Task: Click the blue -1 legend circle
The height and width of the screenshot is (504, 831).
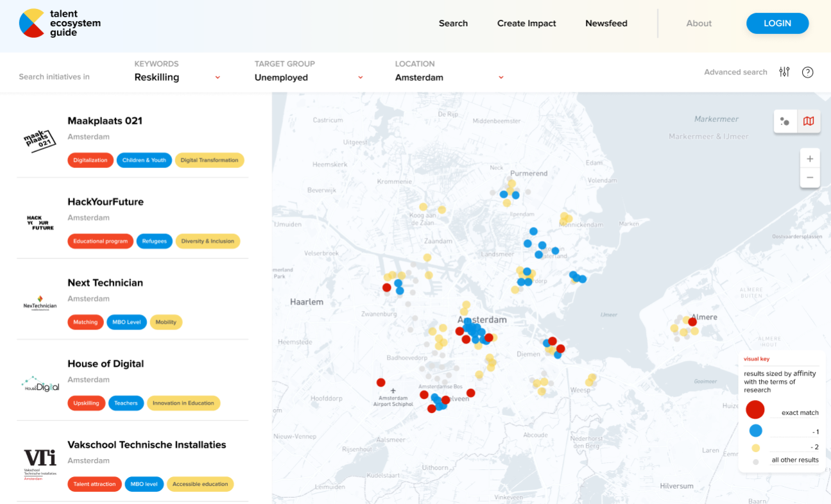Action: (x=756, y=431)
